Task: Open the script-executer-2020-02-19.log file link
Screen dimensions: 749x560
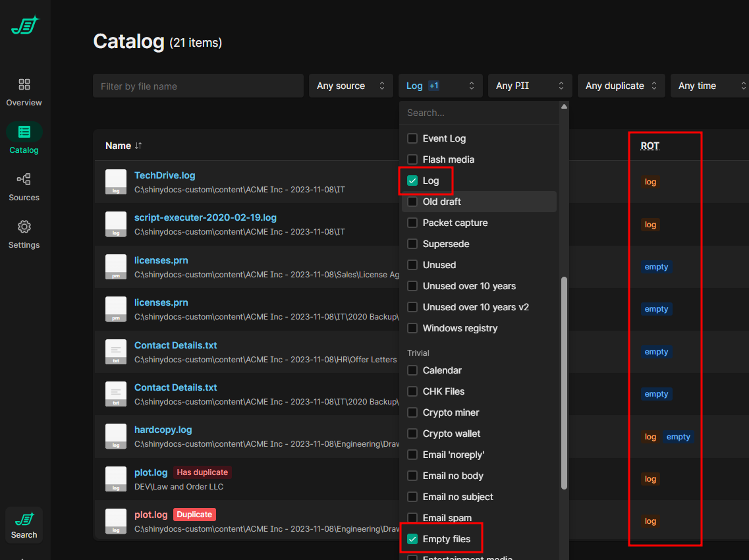Action: (x=206, y=217)
